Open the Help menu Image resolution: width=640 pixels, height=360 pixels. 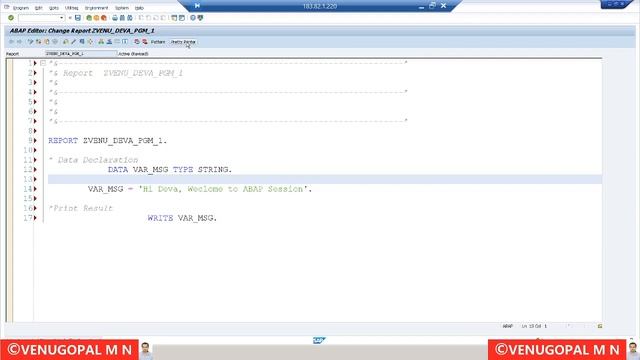[x=139, y=8]
